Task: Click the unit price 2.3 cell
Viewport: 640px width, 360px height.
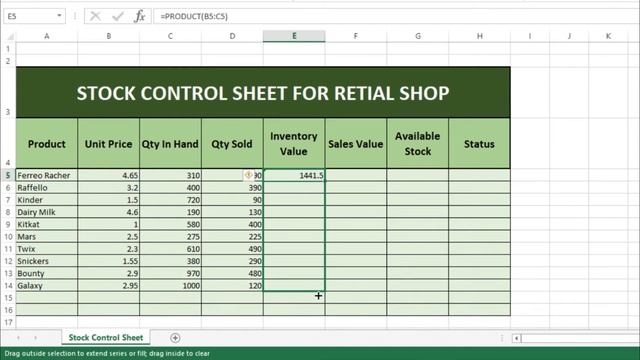Action: [109, 249]
